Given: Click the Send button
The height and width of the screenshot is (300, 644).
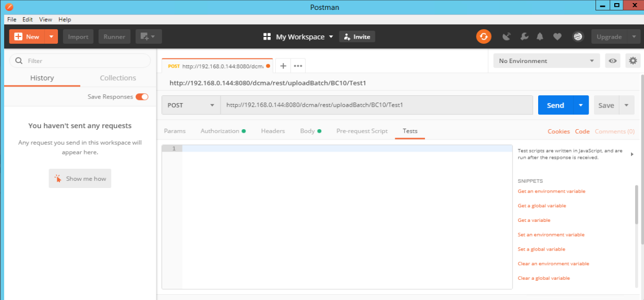Looking at the screenshot, I should [x=555, y=105].
